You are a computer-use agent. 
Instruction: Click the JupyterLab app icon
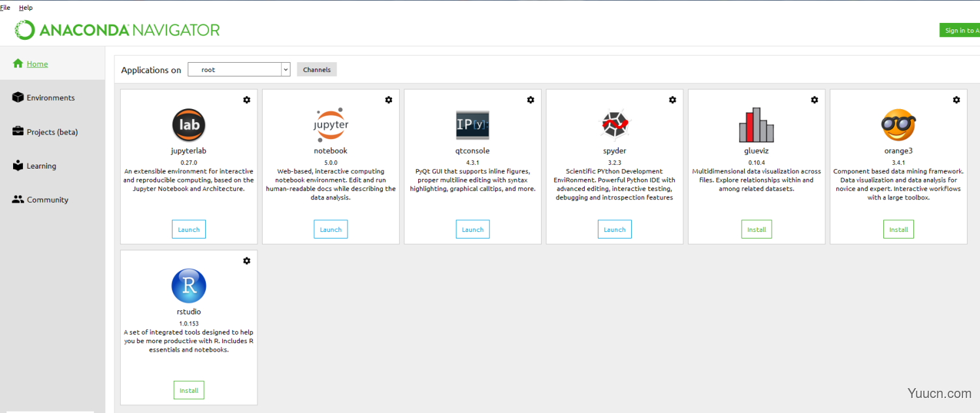(x=189, y=125)
